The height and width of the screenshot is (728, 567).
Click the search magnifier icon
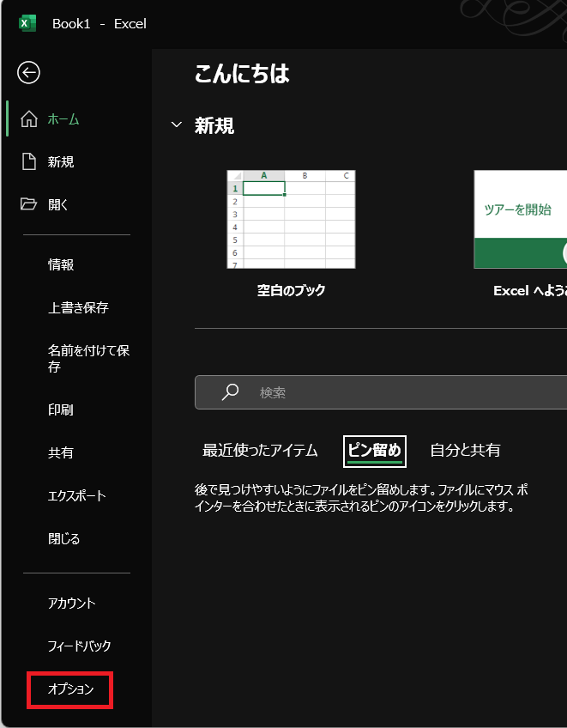pos(230,392)
